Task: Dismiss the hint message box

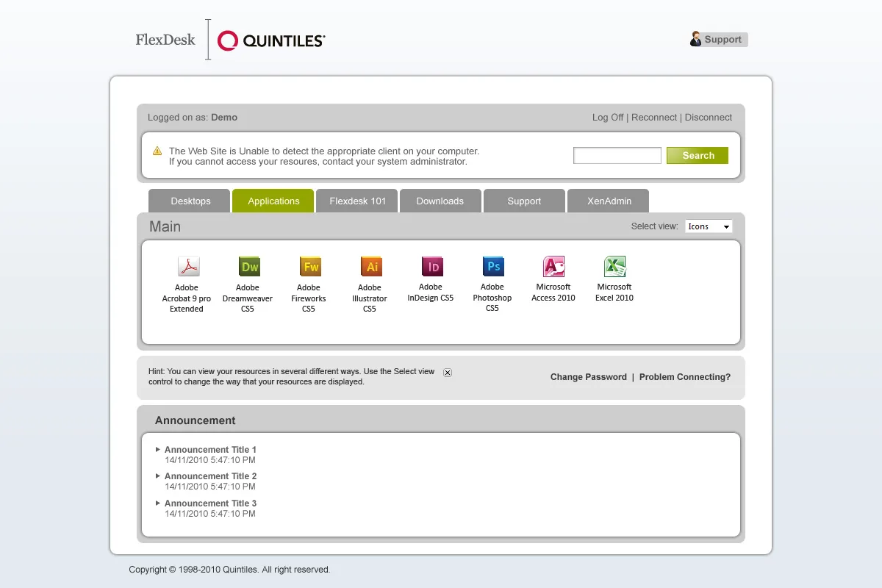Action: [448, 373]
